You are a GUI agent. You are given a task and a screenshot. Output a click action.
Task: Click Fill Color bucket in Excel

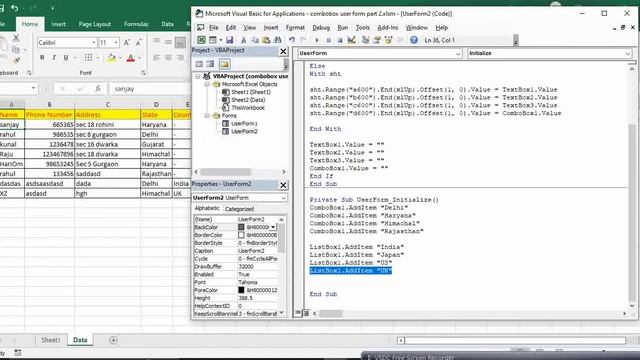click(111, 58)
